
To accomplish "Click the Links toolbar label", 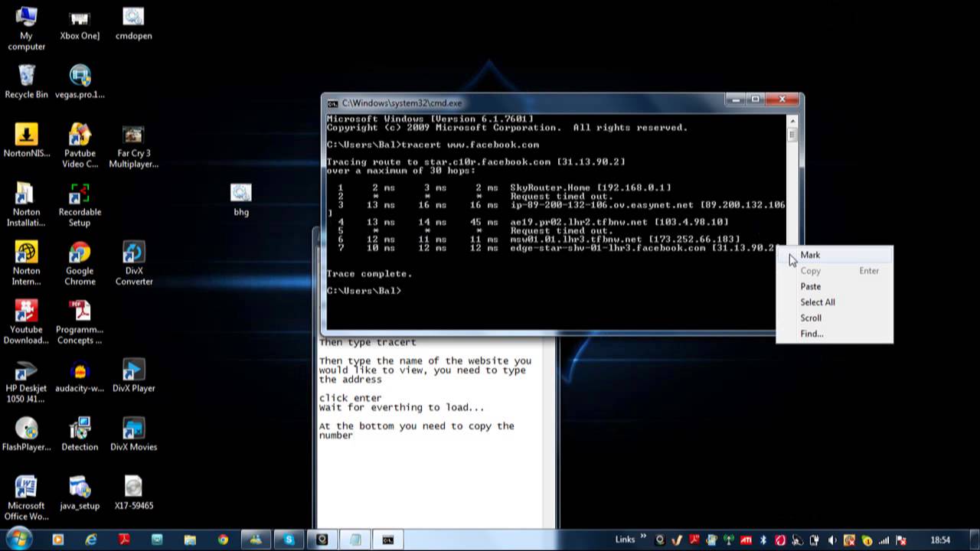I will [x=625, y=540].
